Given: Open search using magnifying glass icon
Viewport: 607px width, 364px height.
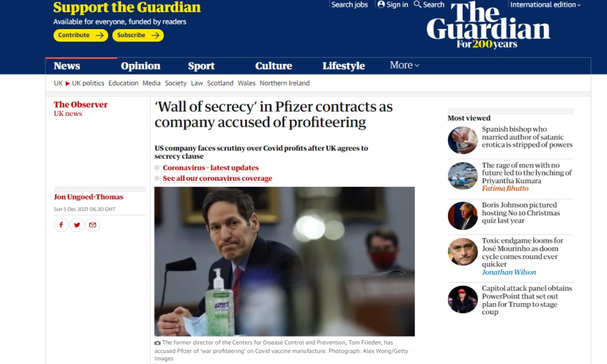Looking at the screenshot, I should 418,4.
